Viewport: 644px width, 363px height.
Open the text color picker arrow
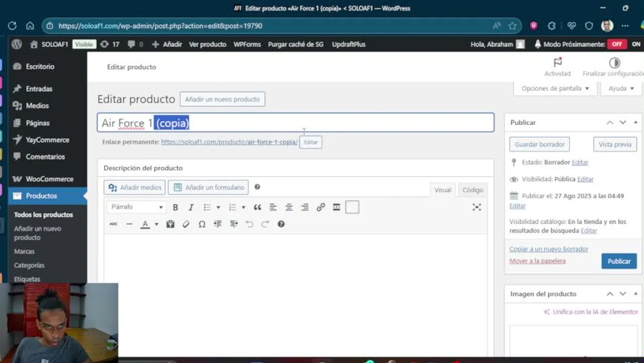pyautogui.click(x=156, y=224)
